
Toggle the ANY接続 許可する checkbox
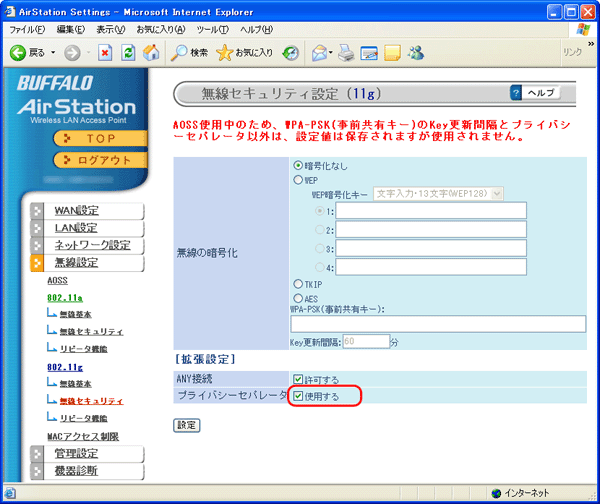pos(298,379)
